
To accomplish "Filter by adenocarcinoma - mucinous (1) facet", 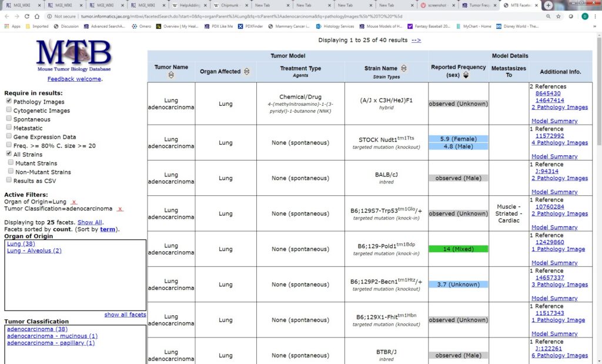I will tap(52, 336).
